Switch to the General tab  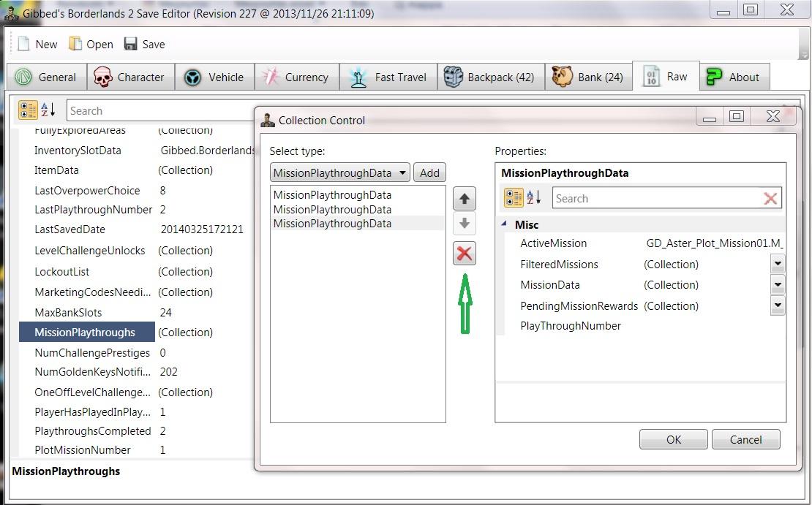coord(47,77)
